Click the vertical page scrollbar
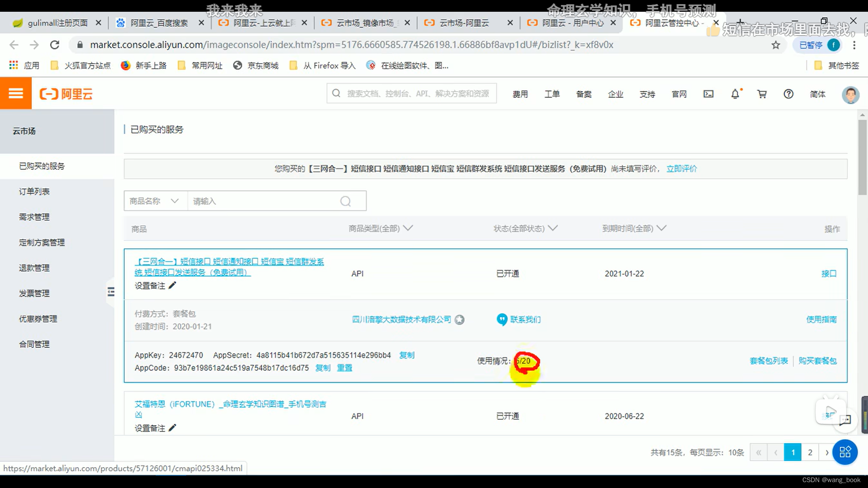This screenshot has height=488, width=868. [863, 157]
